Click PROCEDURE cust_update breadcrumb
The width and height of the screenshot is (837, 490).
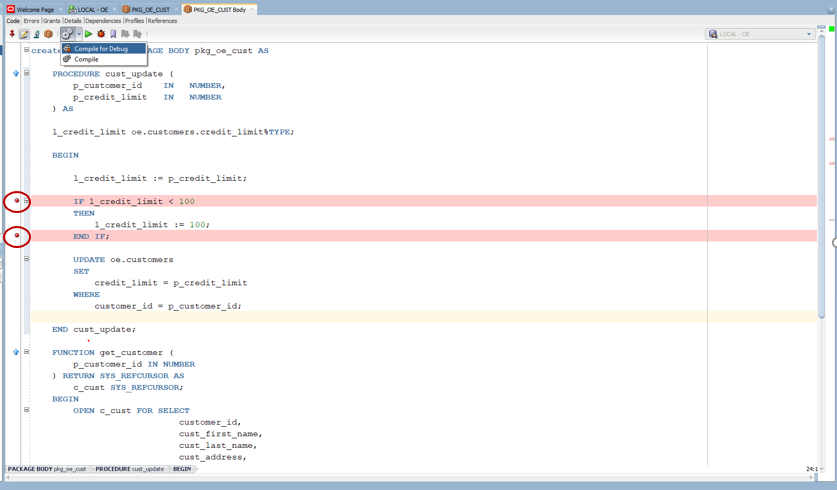click(x=130, y=469)
